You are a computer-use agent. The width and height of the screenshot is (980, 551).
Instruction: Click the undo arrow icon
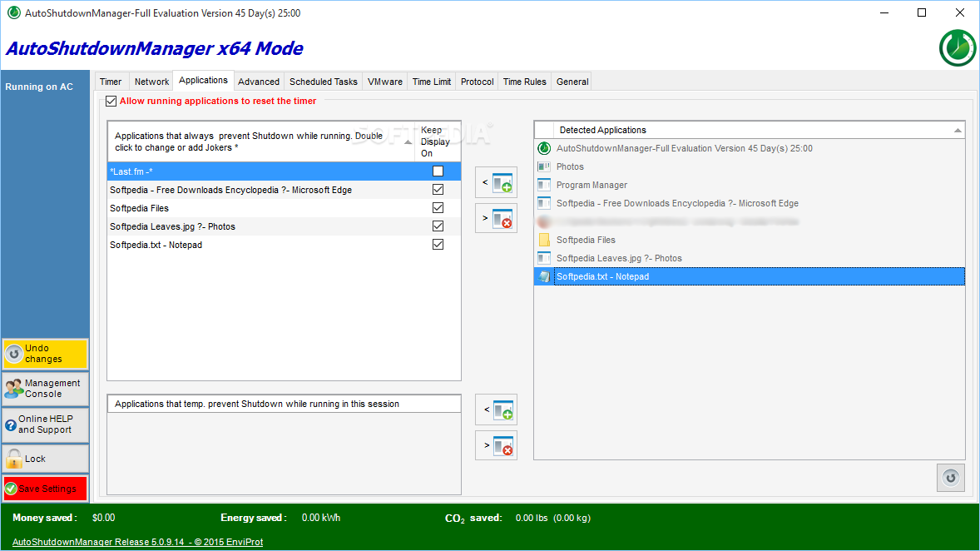tap(14, 354)
